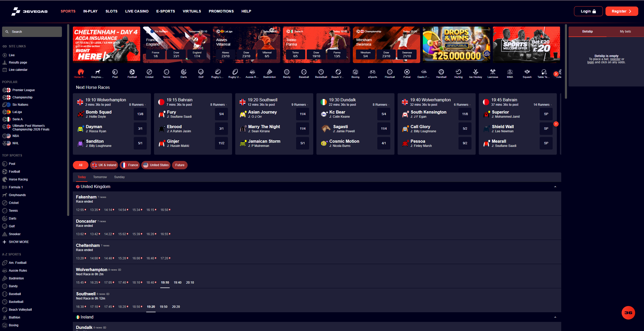Expand 19:15 Bahrain 8 Runners list
Screen dimensions: 644x331
[x=219, y=105]
